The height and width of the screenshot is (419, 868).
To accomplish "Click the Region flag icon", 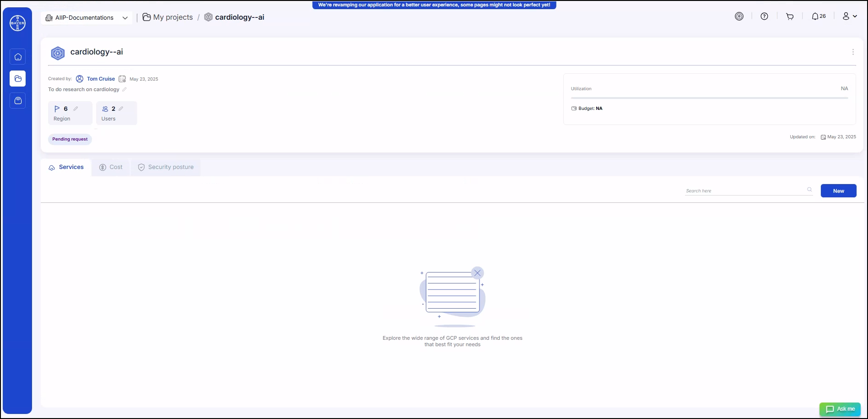I will pyautogui.click(x=57, y=109).
